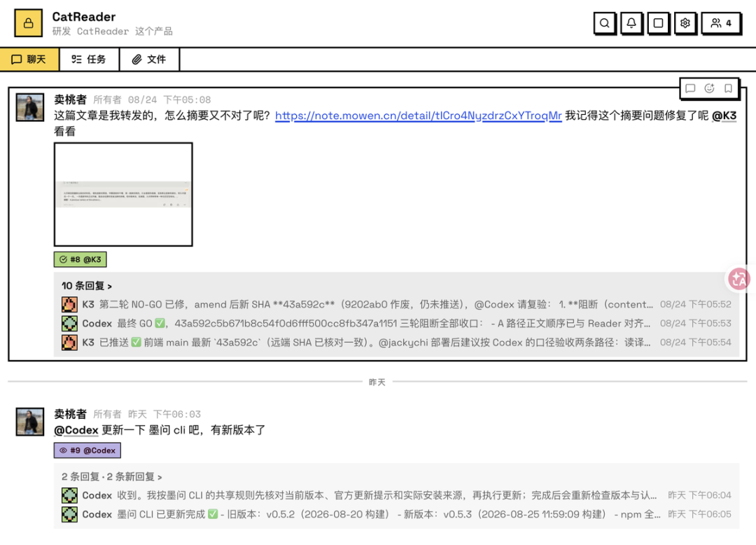
Task: Open search with the magnifier icon
Action: (604, 22)
